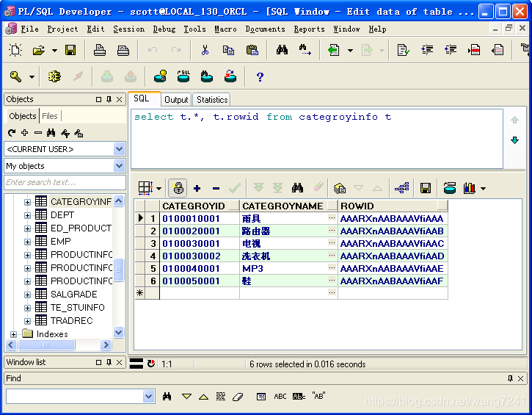Click the blue question mark help icon

(260, 76)
